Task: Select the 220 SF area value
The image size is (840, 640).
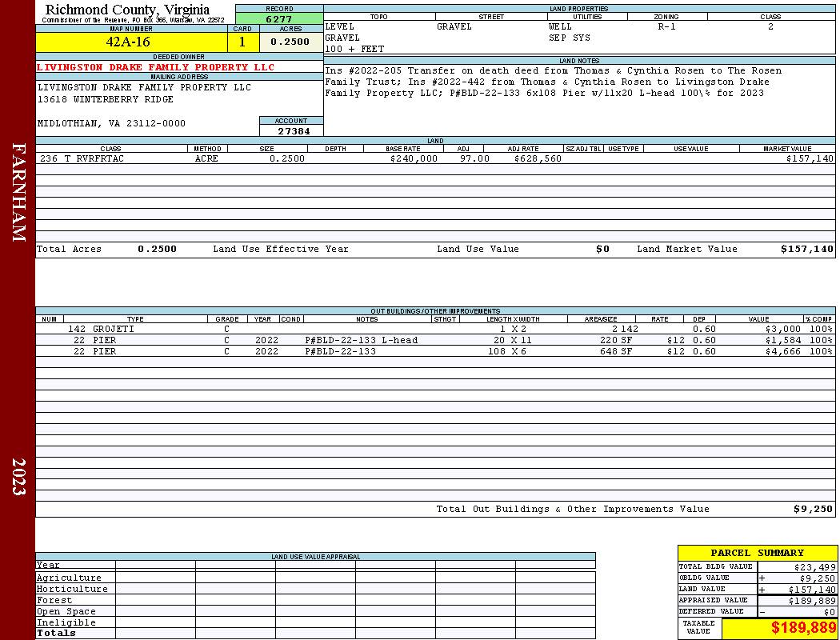Action: (615, 340)
